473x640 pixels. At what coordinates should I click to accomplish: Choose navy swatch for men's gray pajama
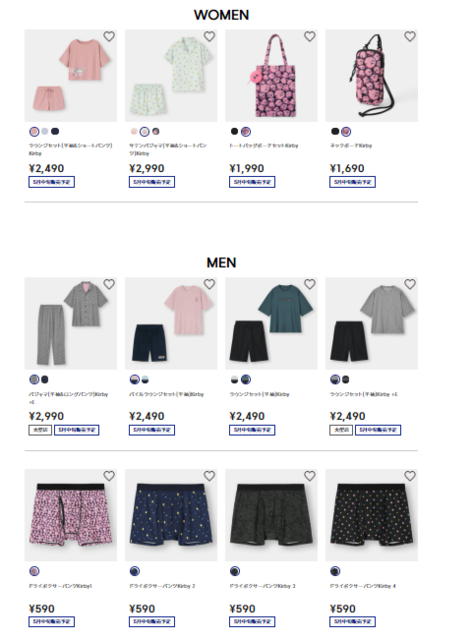coord(45,380)
